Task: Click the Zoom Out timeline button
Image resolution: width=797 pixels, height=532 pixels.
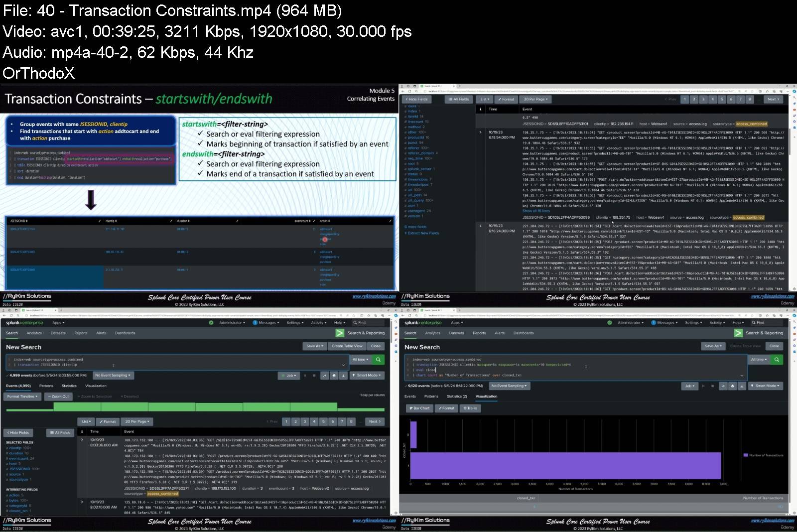Action: (59, 397)
